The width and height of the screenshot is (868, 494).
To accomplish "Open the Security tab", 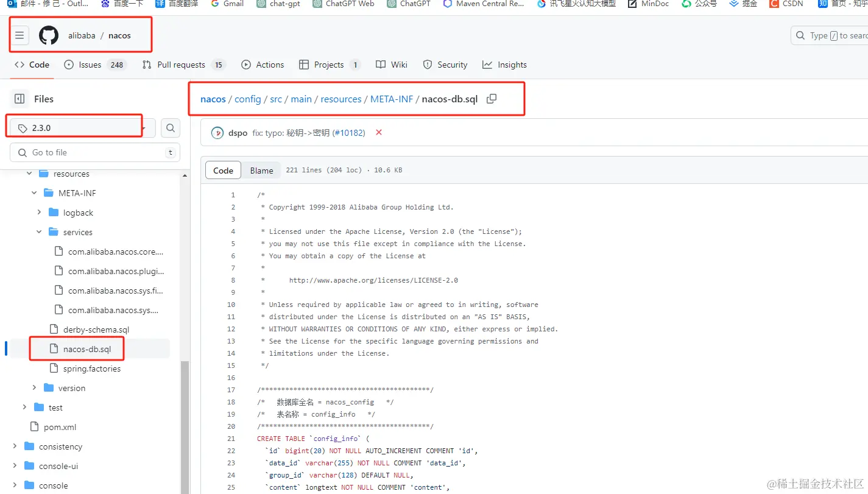I will pos(445,65).
